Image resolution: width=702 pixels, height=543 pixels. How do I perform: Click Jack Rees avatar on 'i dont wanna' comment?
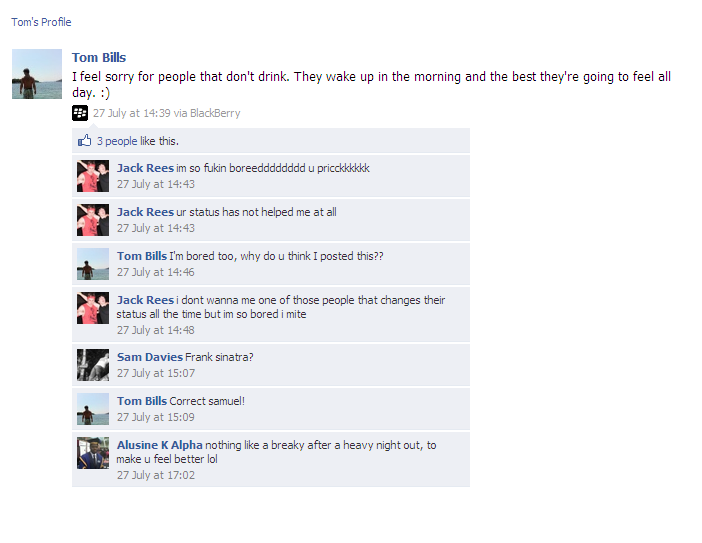93,308
